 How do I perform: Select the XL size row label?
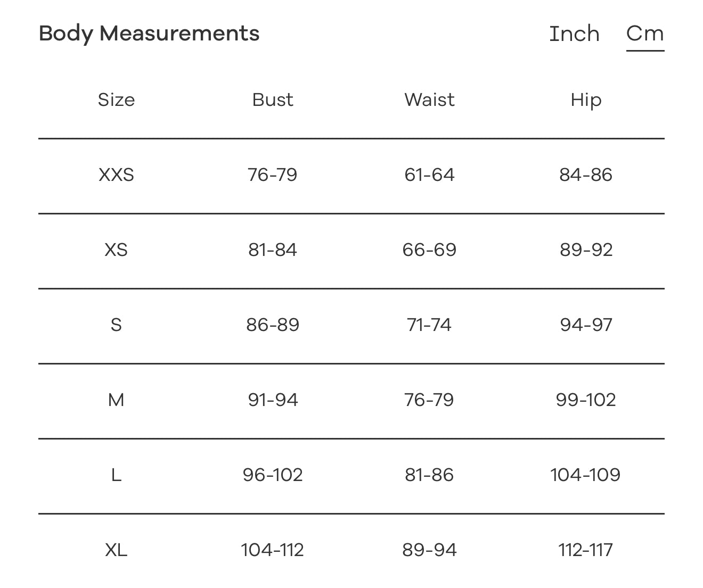[116, 550]
